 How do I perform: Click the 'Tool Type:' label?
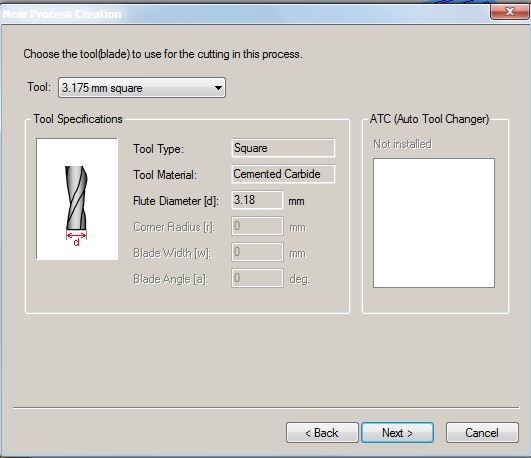pos(158,149)
